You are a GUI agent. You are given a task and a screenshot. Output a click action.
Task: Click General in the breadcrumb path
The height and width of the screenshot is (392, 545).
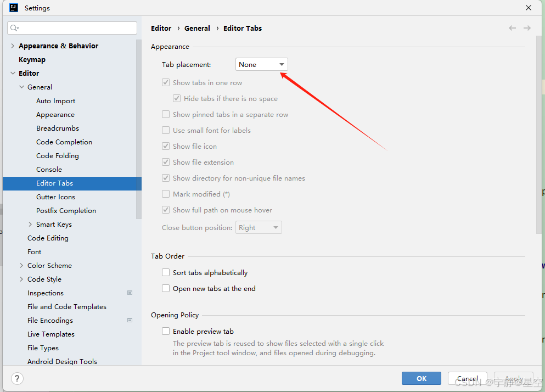pyautogui.click(x=197, y=28)
